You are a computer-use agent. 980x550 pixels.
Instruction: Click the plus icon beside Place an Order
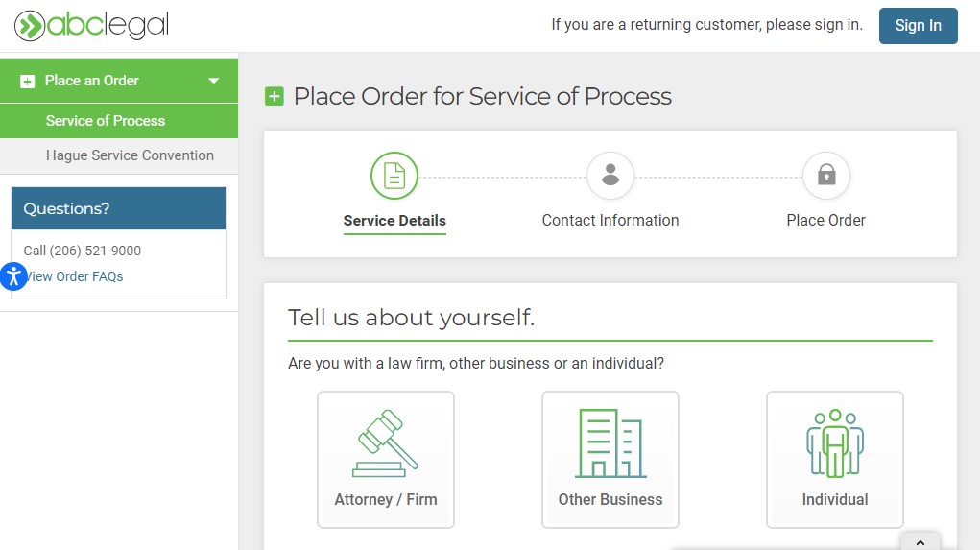point(28,82)
